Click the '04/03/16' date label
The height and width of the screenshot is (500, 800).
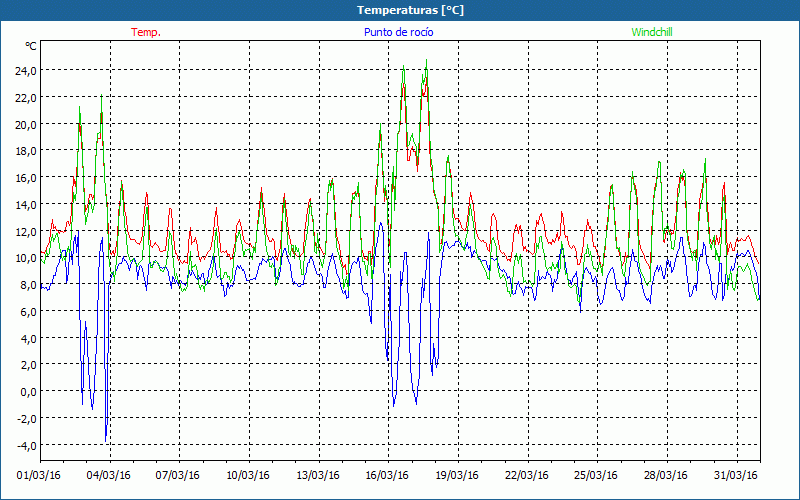109,476
